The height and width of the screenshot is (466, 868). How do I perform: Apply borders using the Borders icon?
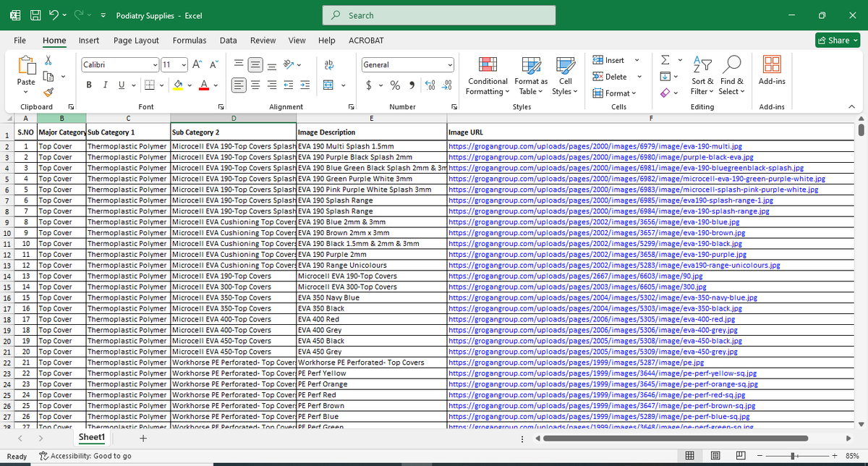click(x=149, y=85)
